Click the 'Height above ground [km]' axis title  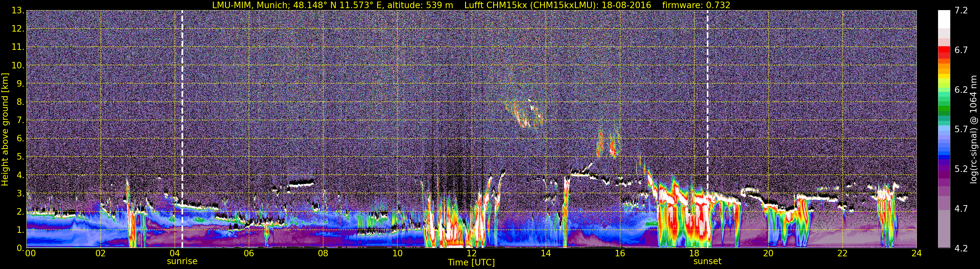(5, 130)
